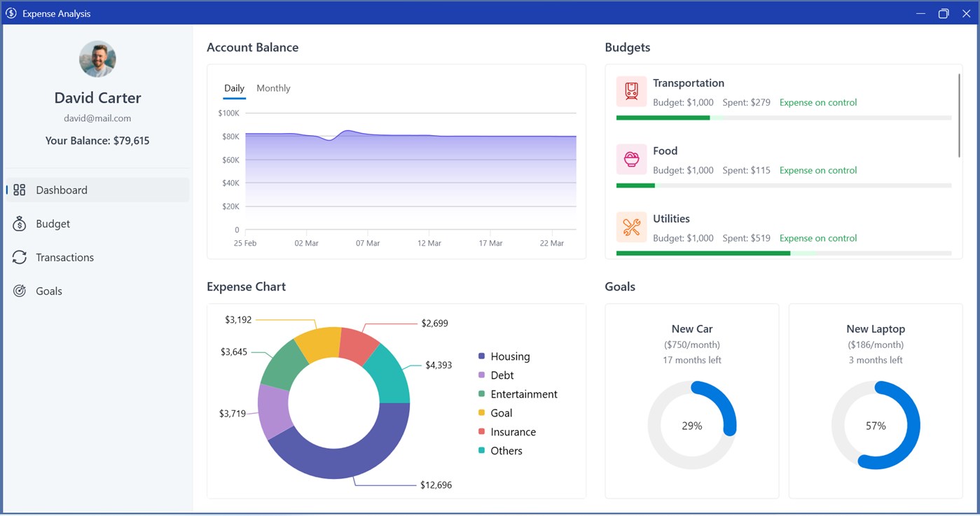Screen dimensions: 980x516
Task: Click the New Laptop goal progress ring
Action: (x=876, y=425)
